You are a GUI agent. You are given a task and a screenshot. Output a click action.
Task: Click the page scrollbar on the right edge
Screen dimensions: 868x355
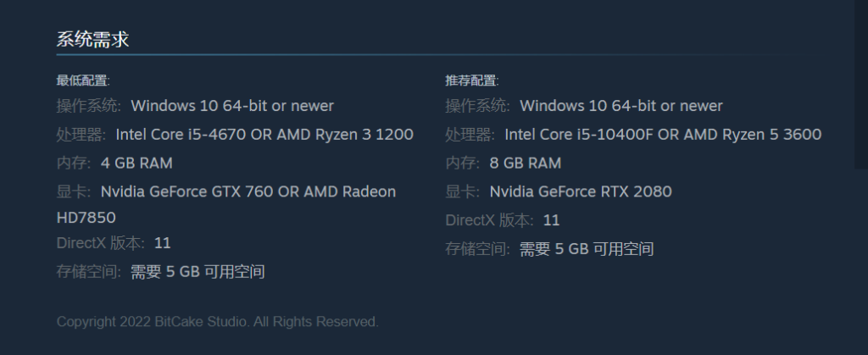point(861,84)
